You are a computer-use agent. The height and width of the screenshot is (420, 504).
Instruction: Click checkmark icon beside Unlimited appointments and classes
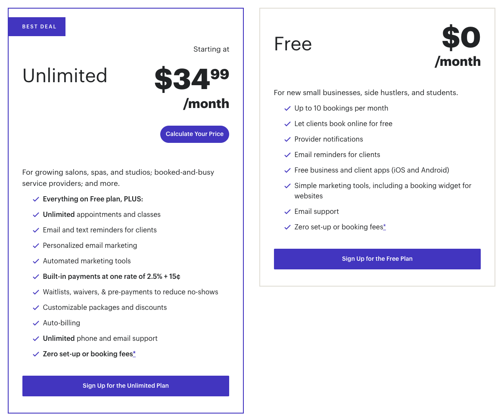(x=36, y=214)
